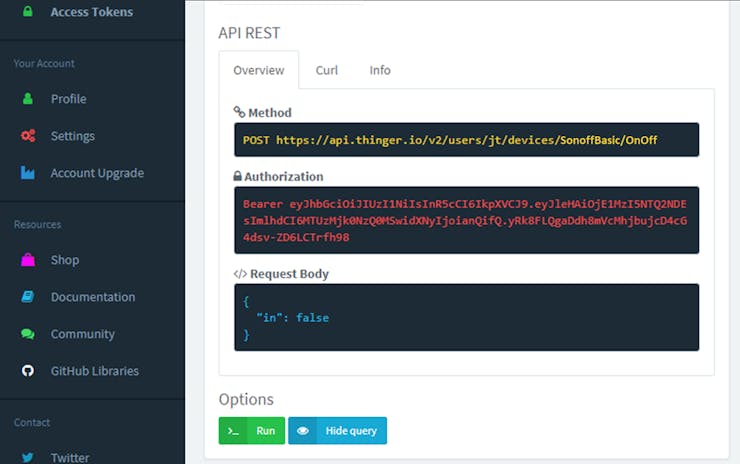Click the Contact section label

(32, 422)
